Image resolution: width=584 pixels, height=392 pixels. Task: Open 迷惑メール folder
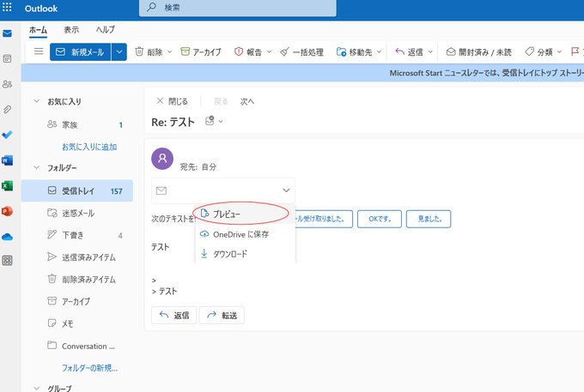(77, 213)
